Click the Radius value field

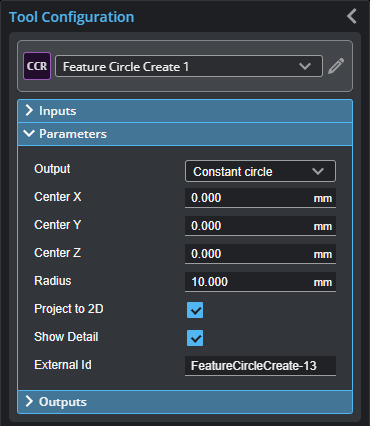(260, 282)
